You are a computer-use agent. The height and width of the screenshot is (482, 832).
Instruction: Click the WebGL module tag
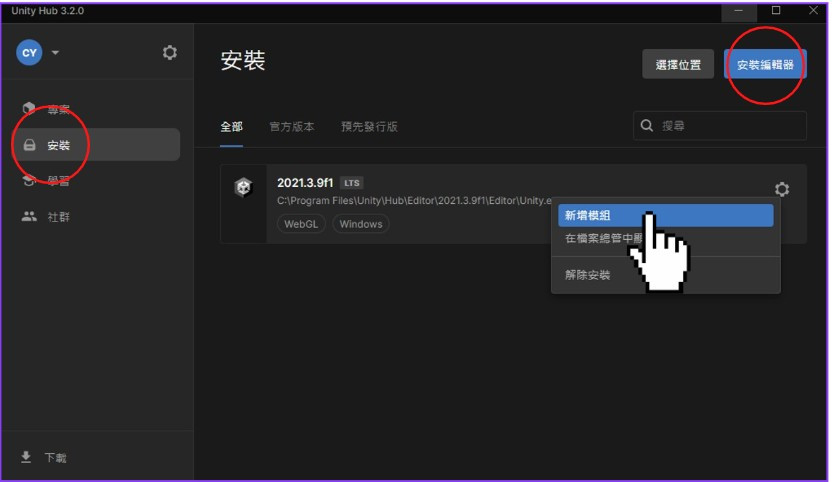[301, 224]
